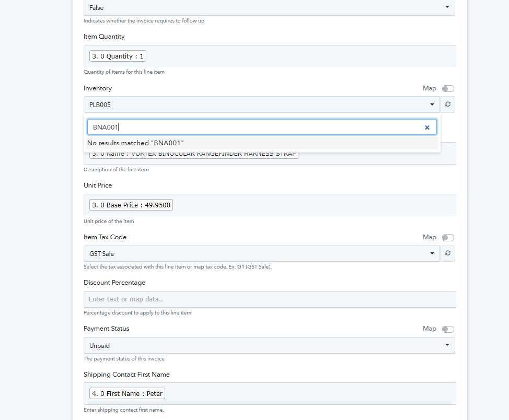Open the GST Sale tax code dropdown

tap(261, 253)
